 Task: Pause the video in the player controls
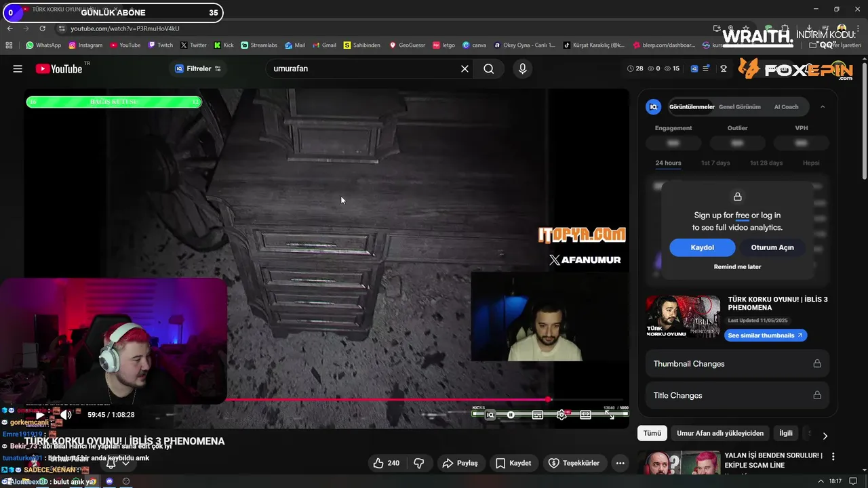pos(511,415)
